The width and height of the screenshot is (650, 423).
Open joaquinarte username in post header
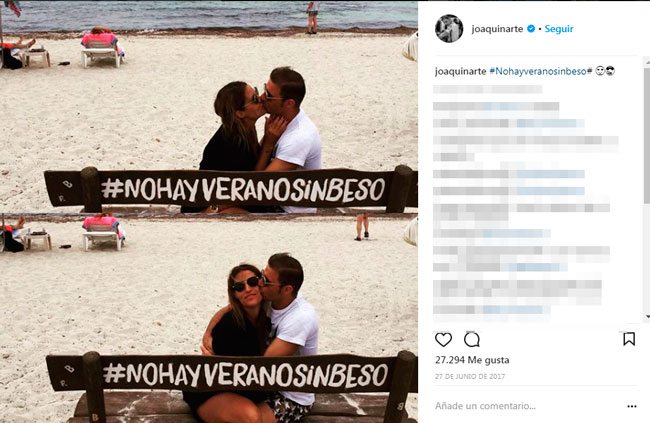pos(497,29)
